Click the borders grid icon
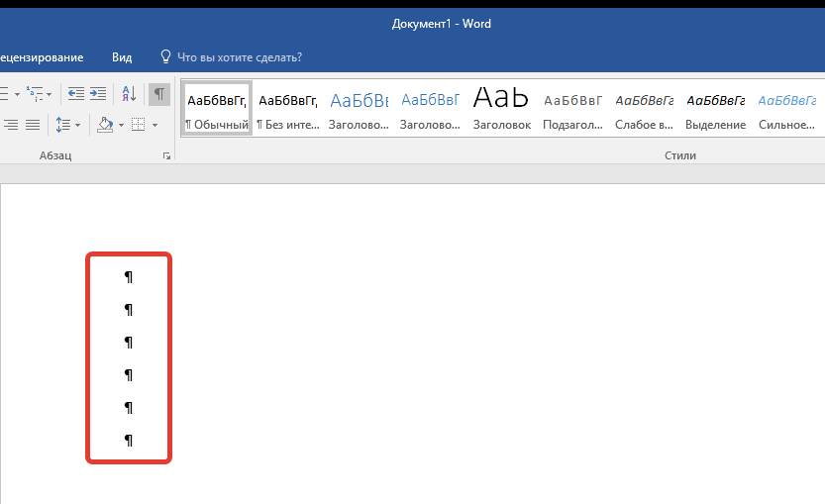Viewport: 825px width, 504px height. (x=139, y=125)
